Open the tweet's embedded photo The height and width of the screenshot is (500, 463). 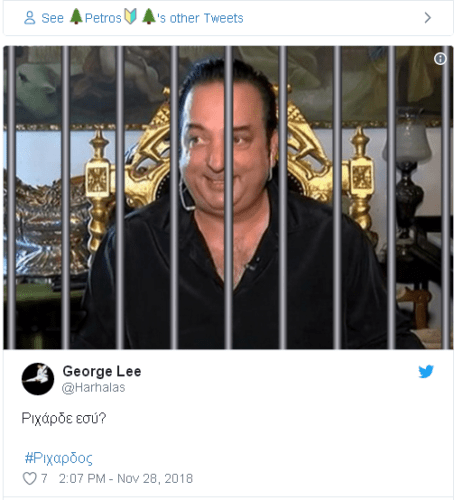228,198
